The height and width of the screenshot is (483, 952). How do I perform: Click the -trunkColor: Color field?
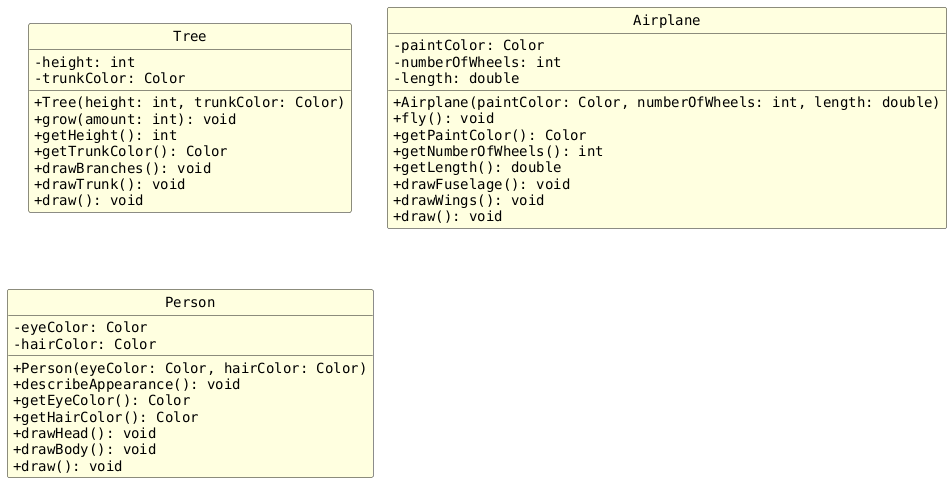[x=109, y=78]
